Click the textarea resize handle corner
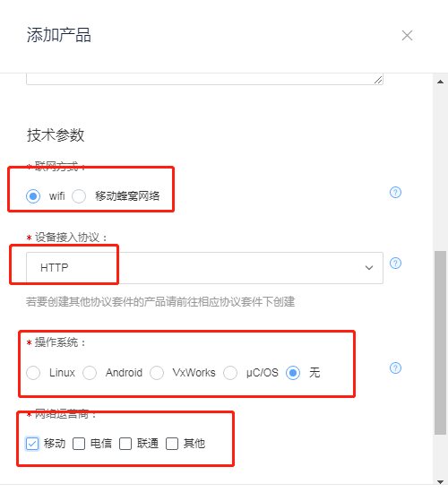Screen dimensions: 448x493 [378, 80]
